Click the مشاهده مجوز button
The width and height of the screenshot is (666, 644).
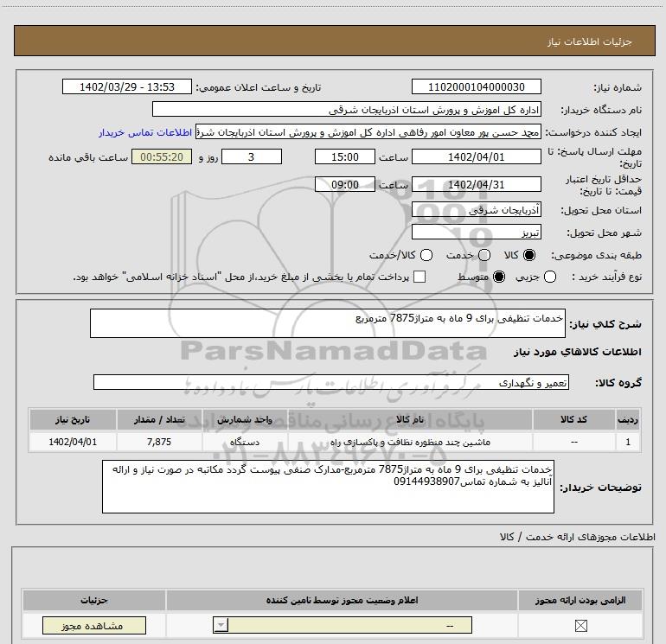pyautogui.click(x=94, y=626)
